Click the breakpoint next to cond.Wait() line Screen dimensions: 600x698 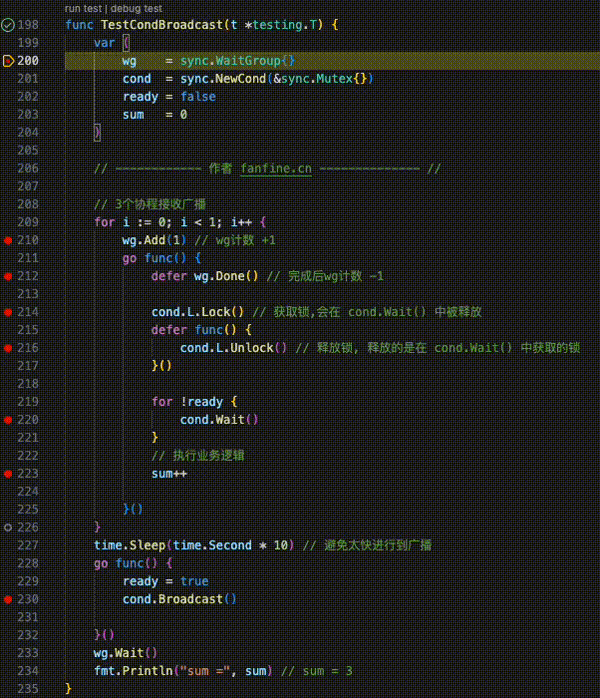coord(8,420)
